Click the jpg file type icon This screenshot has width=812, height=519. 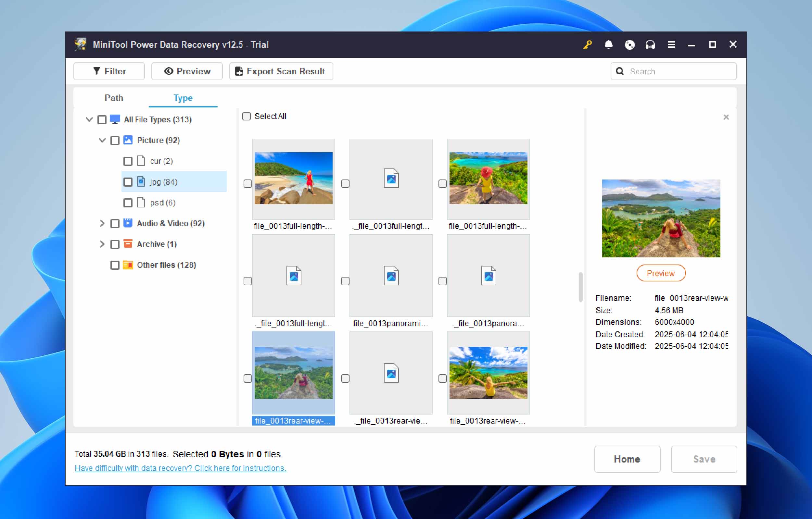(141, 182)
